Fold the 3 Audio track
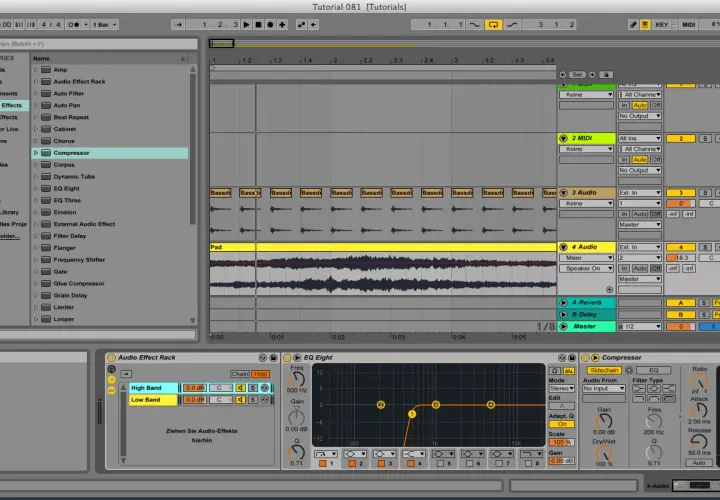 pos(563,193)
